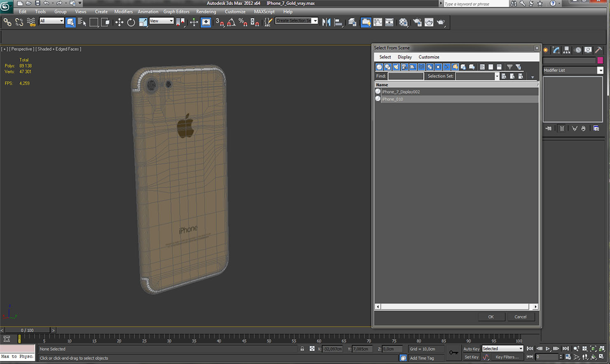Click the Set Key button
The image size is (610, 364).
(471, 357)
